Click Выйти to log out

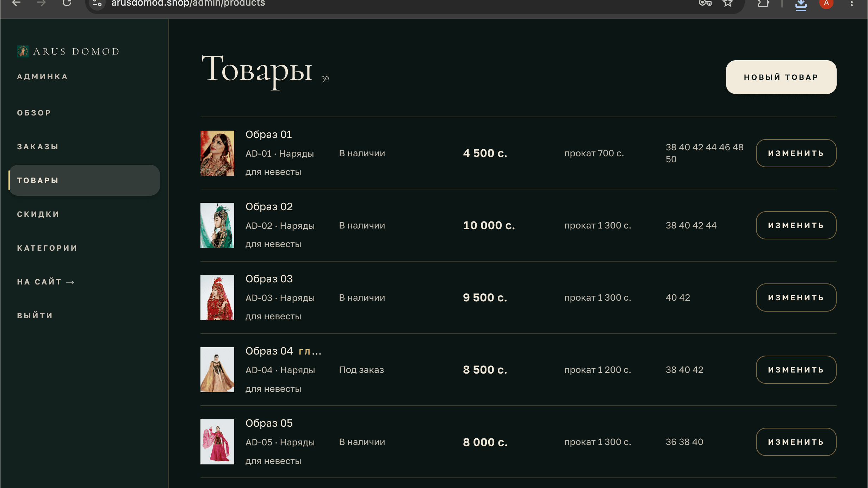pos(35,315)
